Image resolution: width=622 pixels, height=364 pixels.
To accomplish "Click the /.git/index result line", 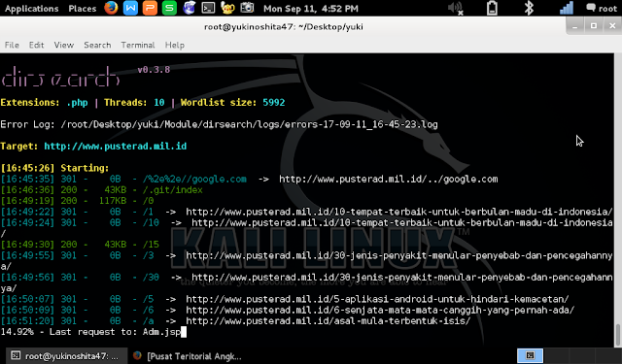I will point(101,190).
